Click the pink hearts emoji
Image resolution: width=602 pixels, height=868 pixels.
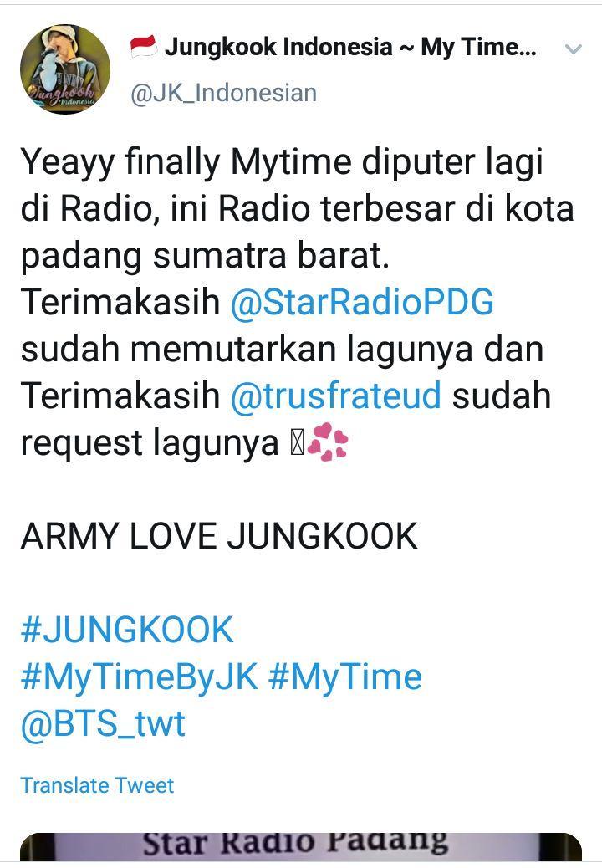click(328, 443)
